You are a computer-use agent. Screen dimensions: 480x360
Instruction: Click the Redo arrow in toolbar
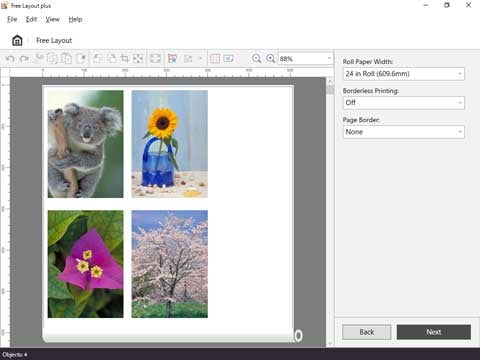tap(24, 59)
